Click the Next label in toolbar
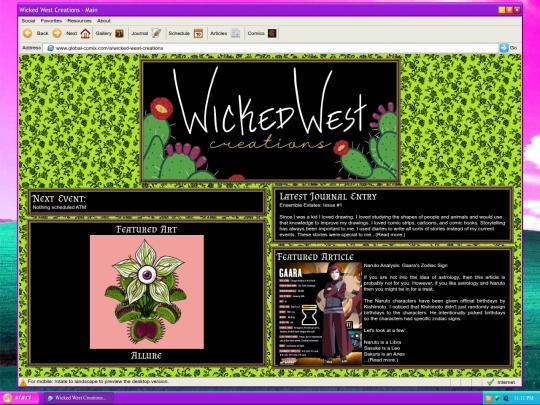 point(72,33)
